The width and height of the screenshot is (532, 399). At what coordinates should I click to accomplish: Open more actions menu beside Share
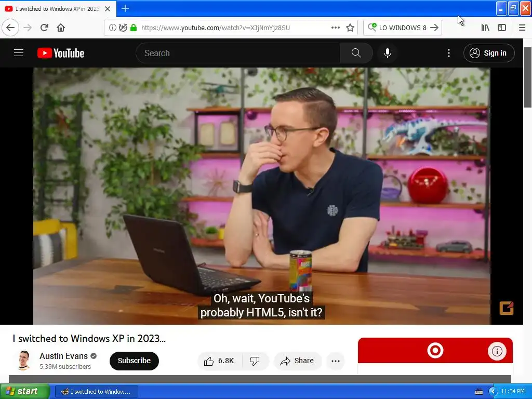coord(336,361)
